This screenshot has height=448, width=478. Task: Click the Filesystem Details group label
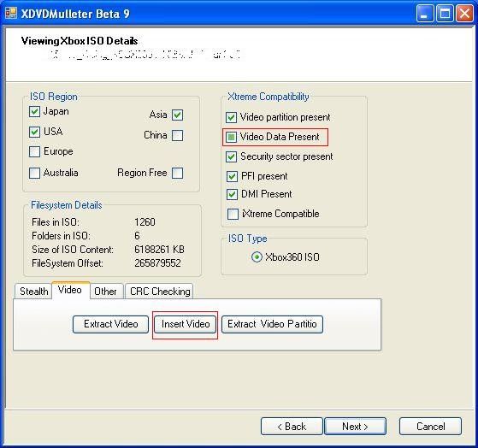tap(67, 205)
